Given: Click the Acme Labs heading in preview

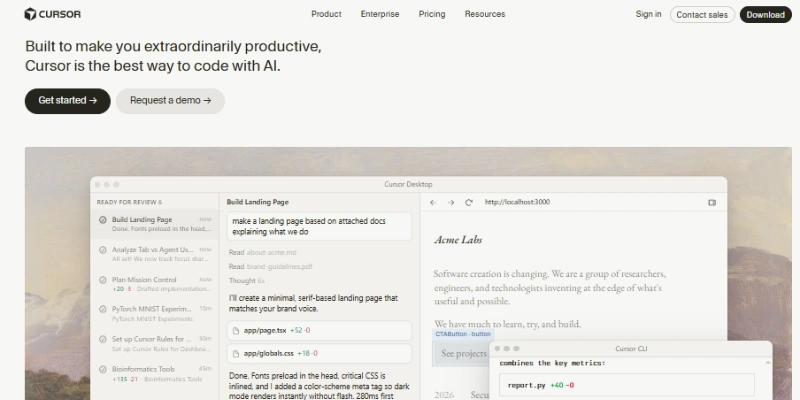Looking at the screenshot, I should click(x=458, y=240).
